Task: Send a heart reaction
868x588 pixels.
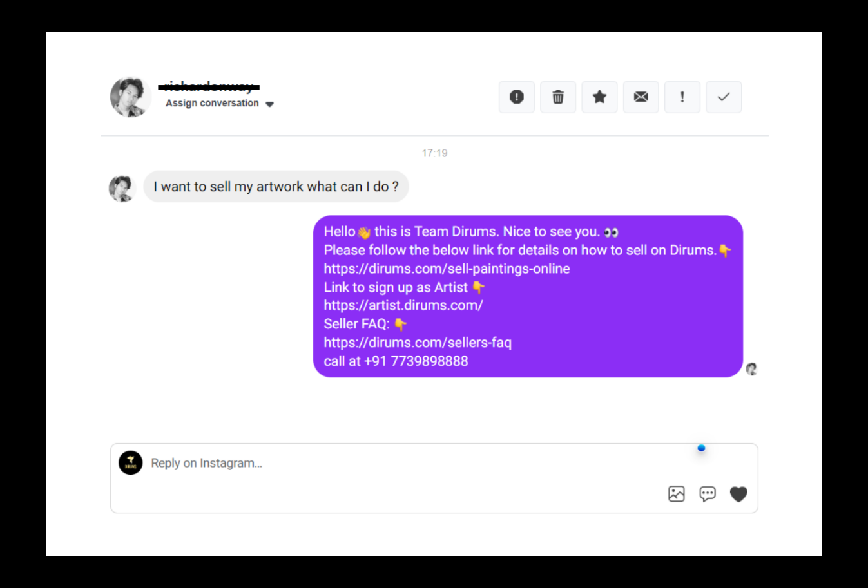Action: click(738, 494)
